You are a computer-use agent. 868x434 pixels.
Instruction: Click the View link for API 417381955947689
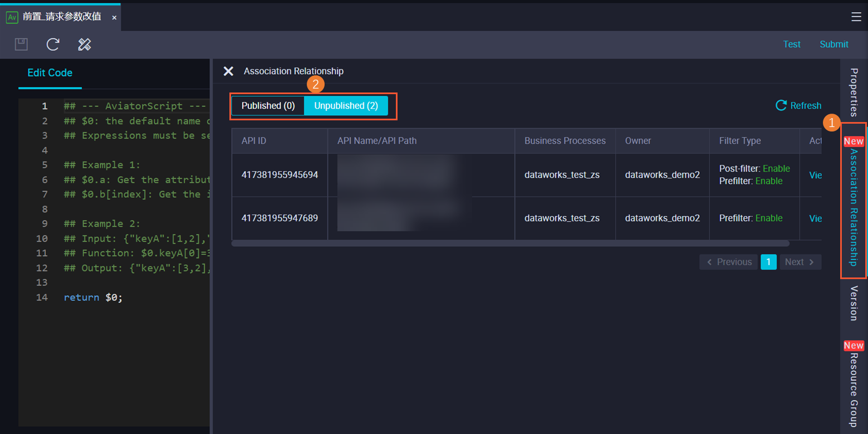click(815, 218)
